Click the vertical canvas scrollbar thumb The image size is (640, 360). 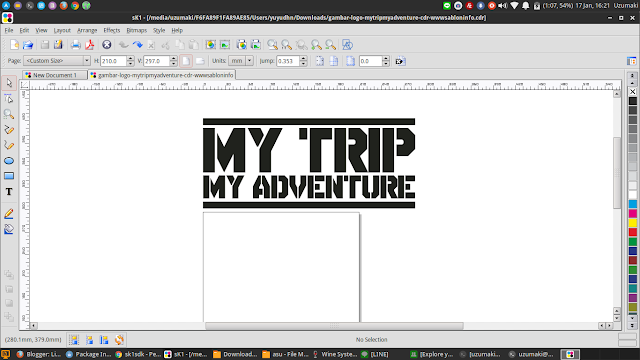coord(617,173)
